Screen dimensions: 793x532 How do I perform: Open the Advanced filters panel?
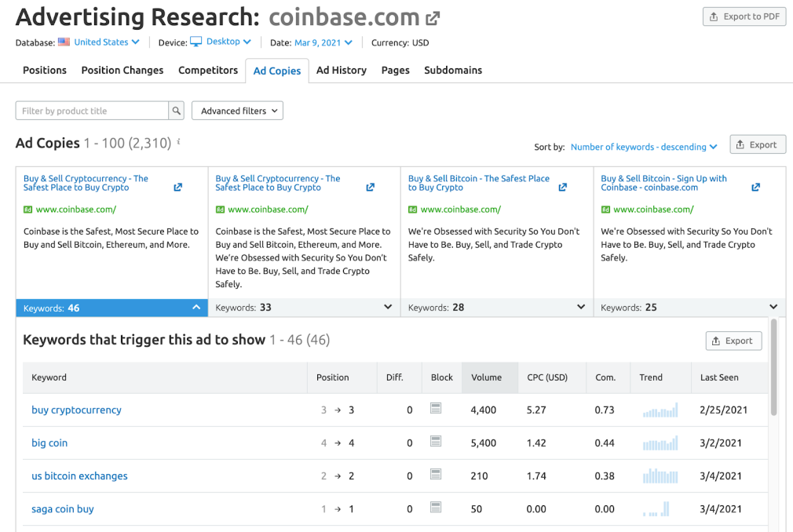(x=236, y=110)
